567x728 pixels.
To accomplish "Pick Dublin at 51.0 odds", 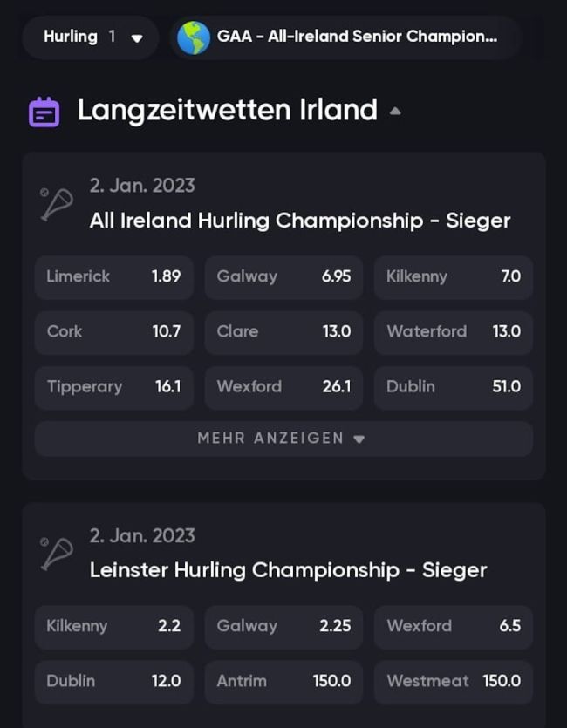I will (453, 386).
